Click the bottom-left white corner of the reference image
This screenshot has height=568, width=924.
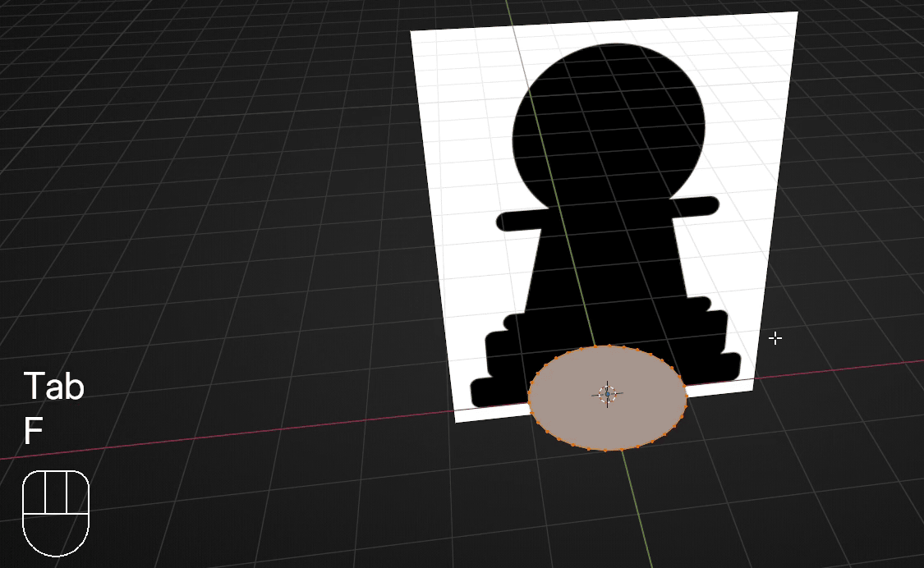pyautogui.click(x=457, y=420)
